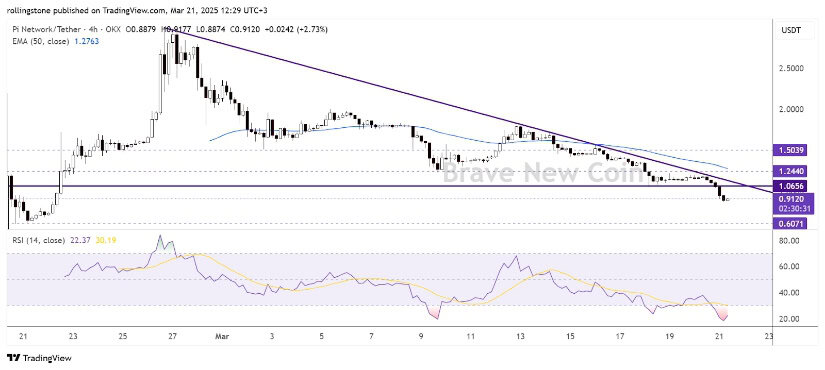Click the 27 date label on time axis
825x370 pixels.
(x=173, y=336)
